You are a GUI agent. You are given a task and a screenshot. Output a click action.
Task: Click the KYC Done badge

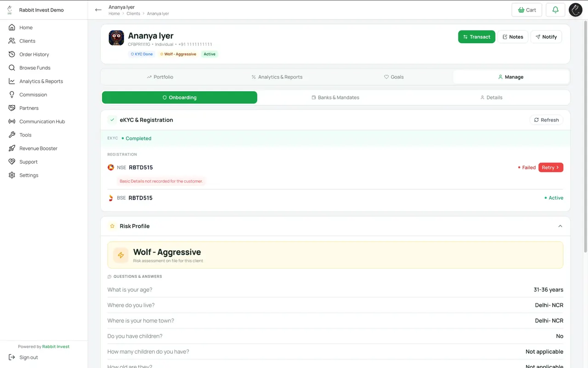[141, 54]
